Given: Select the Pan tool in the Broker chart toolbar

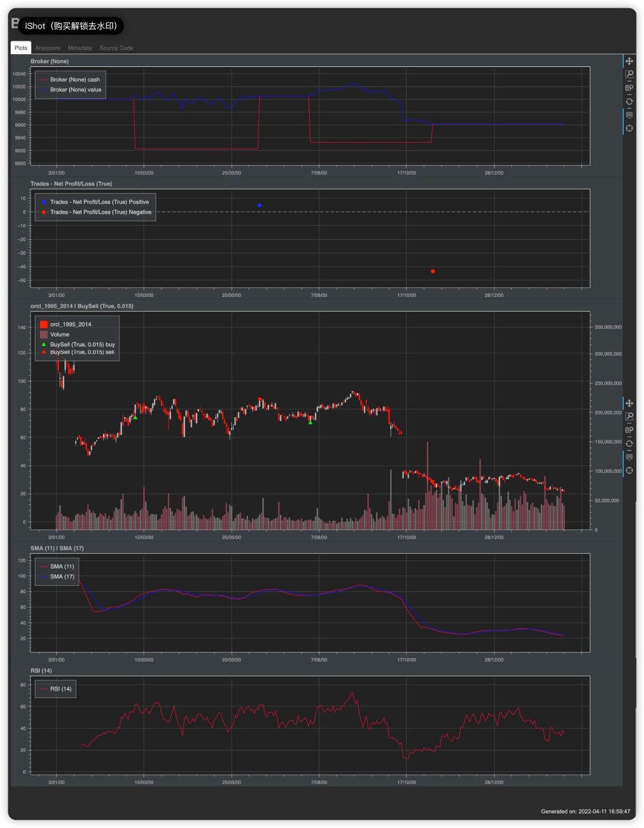Looking at the screenshot, I should point(629,61).
